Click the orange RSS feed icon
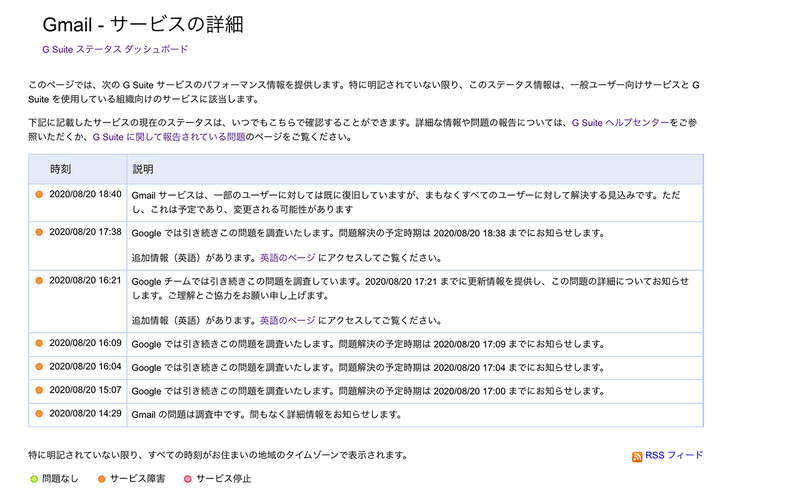Image resolution: width=800 pixels, height=504 pixels. [x=637, y=457]
